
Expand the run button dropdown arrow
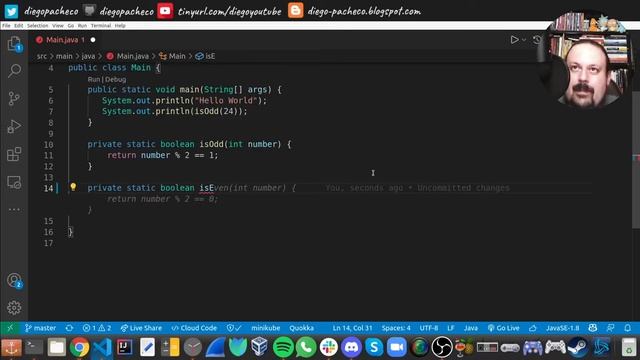coord(524,40)
